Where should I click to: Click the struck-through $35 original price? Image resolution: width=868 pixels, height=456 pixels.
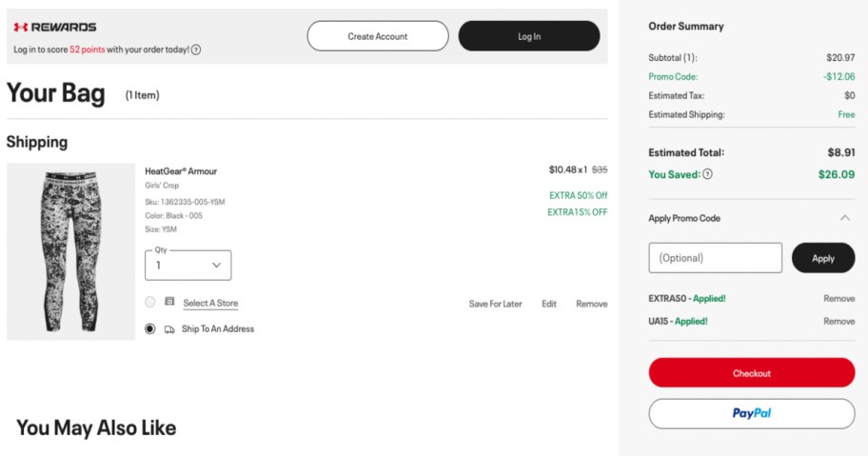(600, 169)
